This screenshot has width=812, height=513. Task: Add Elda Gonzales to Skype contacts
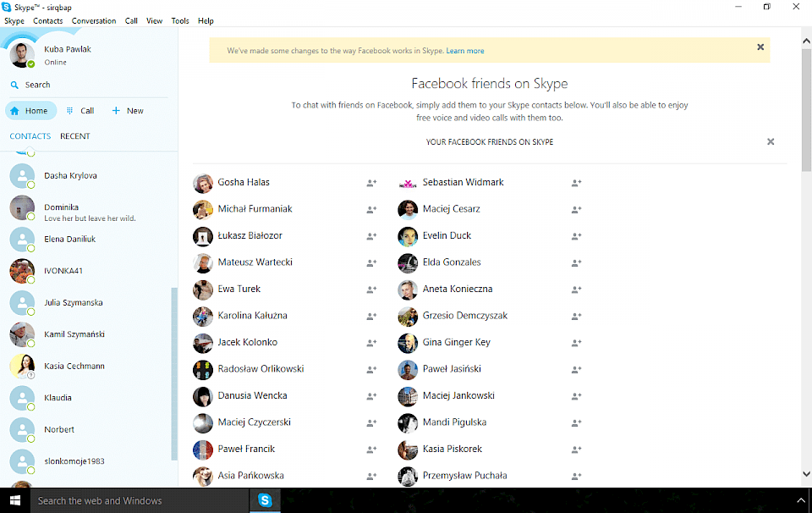pyautogui.click(x=576, y=262)
